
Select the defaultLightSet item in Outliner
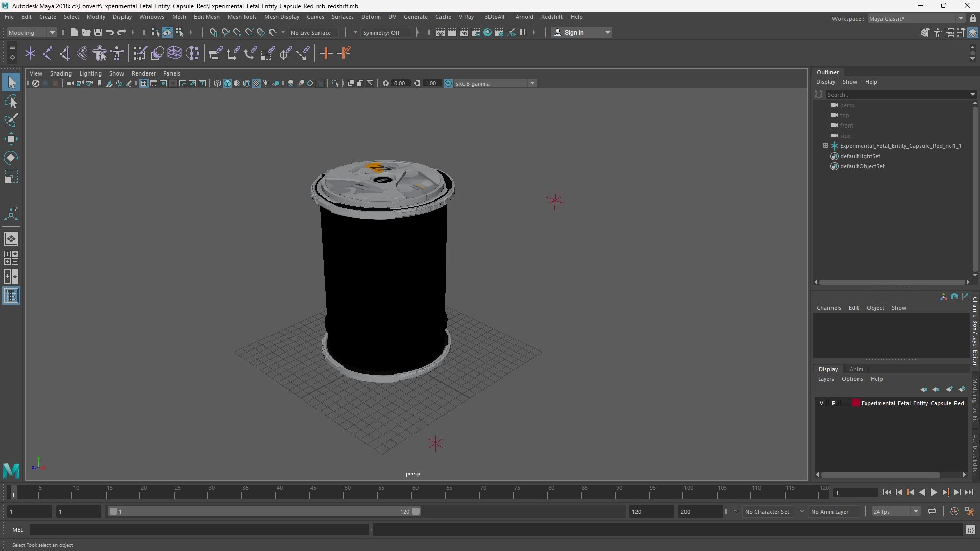click(x=860, y=156)
